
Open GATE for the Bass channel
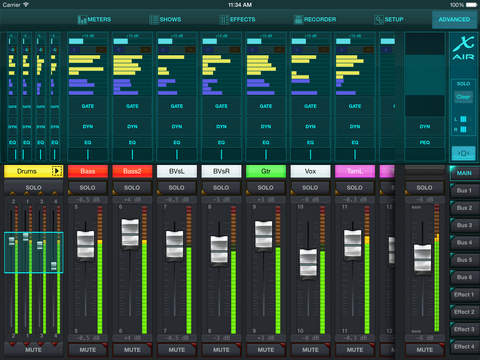click(x=88, y=106)
